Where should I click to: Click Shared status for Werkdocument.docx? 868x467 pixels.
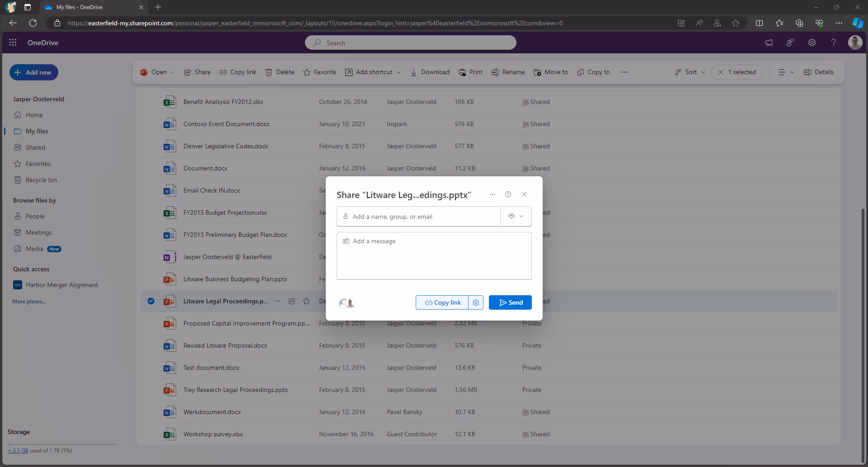tap(536, 412)
